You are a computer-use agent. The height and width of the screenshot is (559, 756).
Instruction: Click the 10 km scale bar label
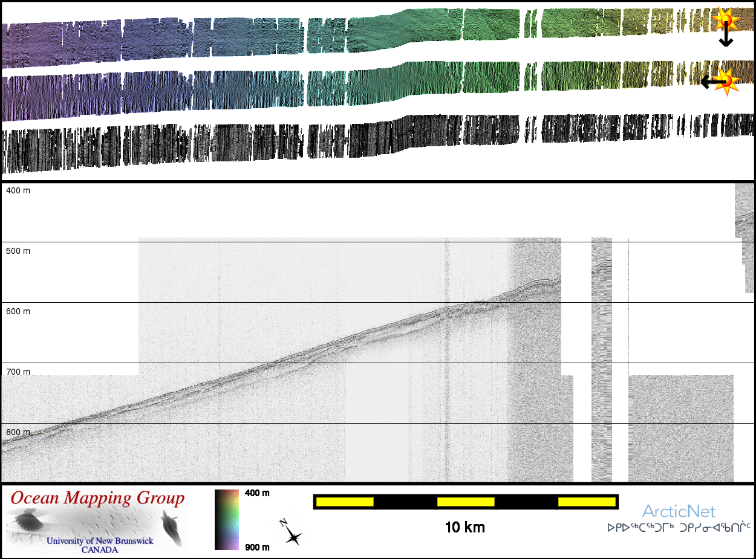(x=464, y=528)
